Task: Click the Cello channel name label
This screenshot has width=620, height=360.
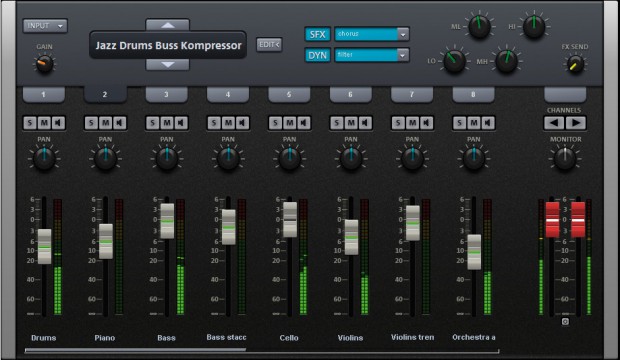Action: point(289,338)
